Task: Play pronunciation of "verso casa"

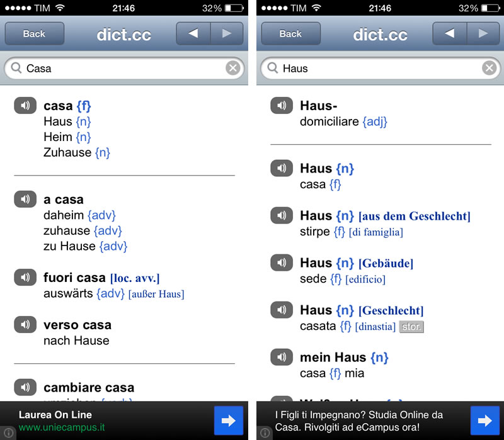Action: click(x=25, y=325)
